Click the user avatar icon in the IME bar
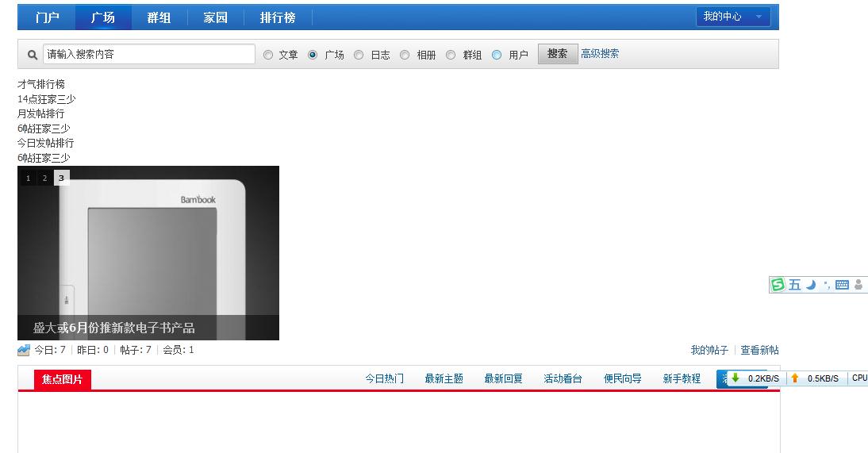868x453 pixels. coord(858,285)
